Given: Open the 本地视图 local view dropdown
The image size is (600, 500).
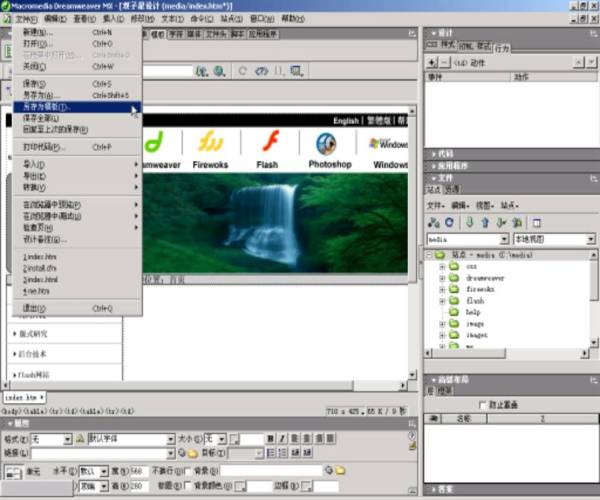Looking at the screenshot, I should 591,239.
